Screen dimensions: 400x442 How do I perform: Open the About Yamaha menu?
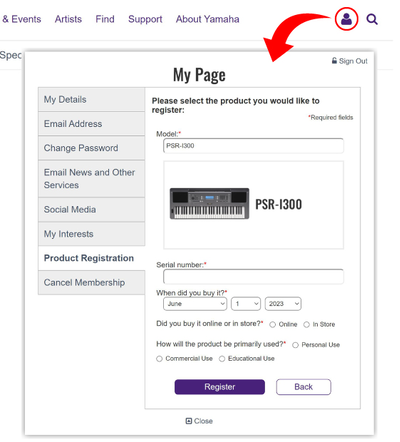coord(207,19)
